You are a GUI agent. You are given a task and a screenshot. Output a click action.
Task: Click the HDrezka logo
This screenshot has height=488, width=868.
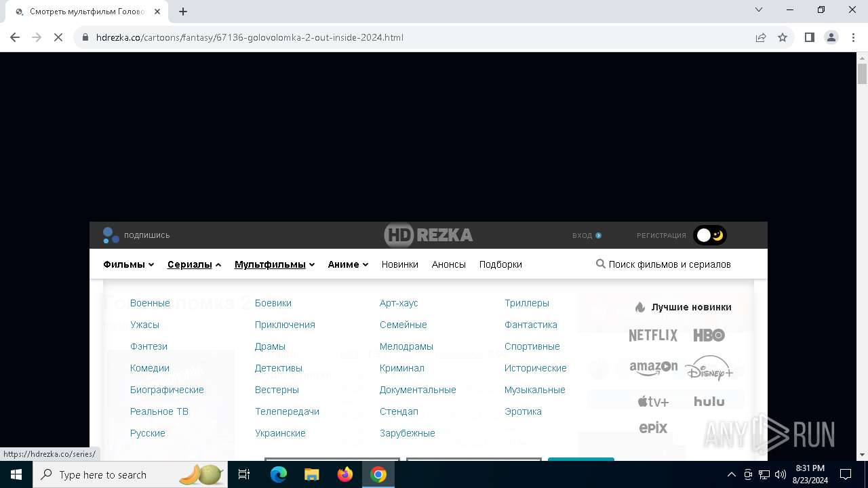429,235
